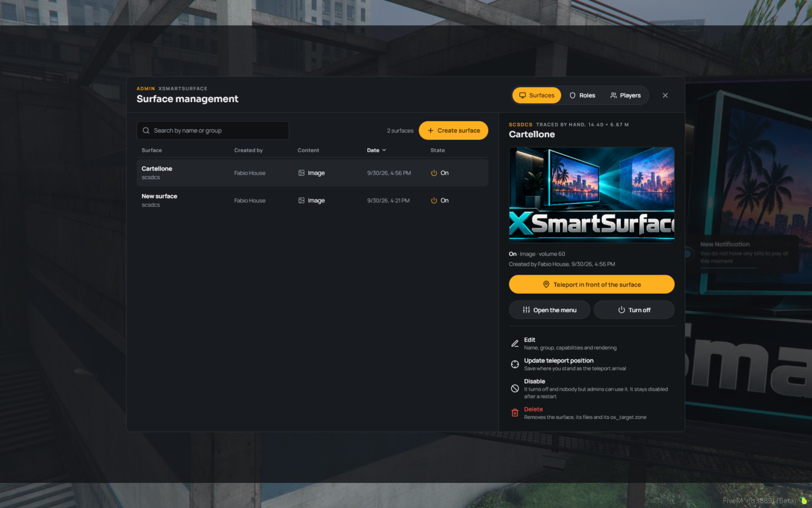Click the Content column header
This screenshot has width=812, height=508.
tap(308, 150)
